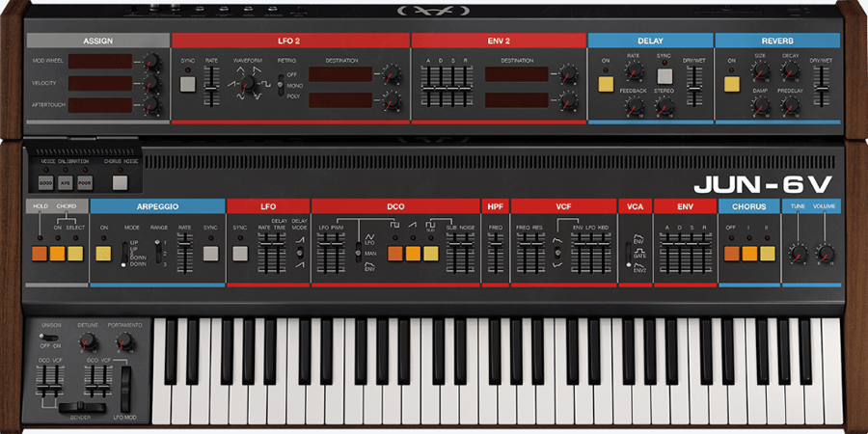Turn on the REVERB ON button
This screenshot has height=434, width=868.
click(732, 84)
